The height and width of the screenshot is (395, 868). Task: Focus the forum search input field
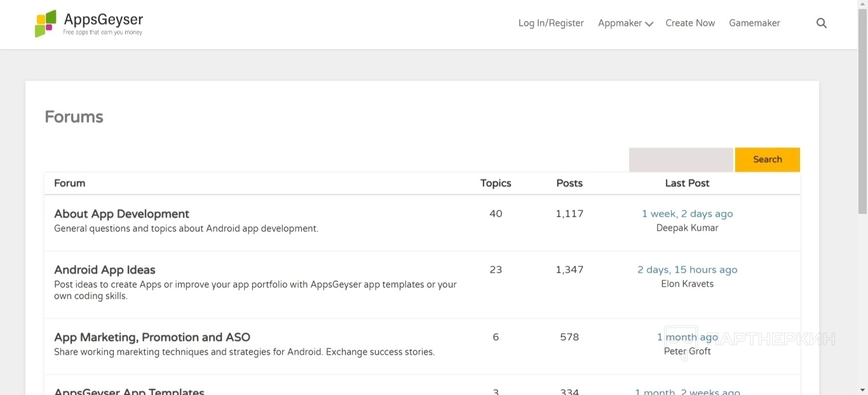[681, 160]
